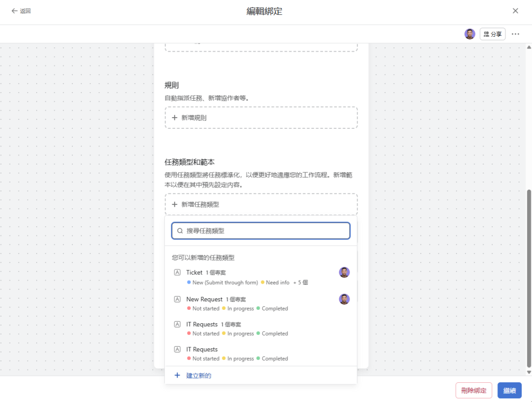Select the New Request task type
The width and height of the screenshot is (532, 402).
point(204,299)
